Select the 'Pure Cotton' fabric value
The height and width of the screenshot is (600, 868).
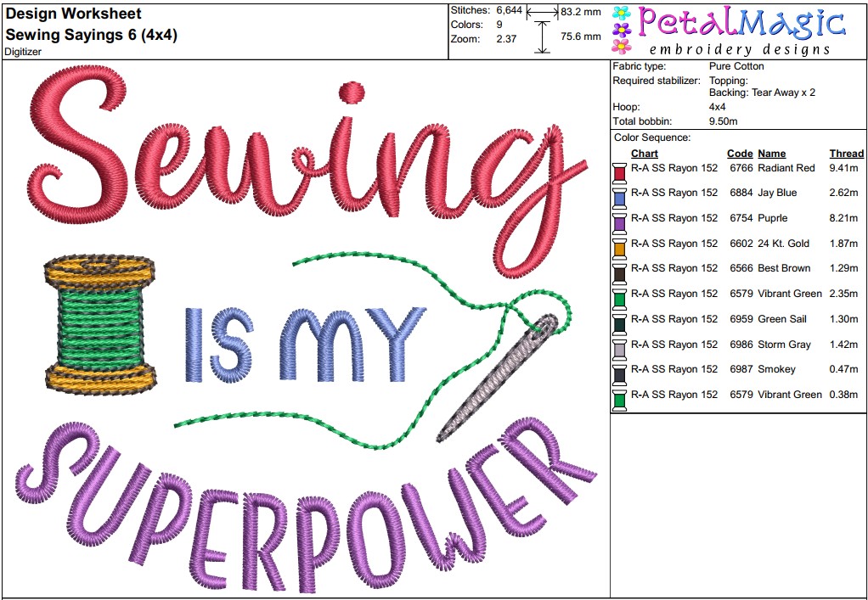(736, 66)
